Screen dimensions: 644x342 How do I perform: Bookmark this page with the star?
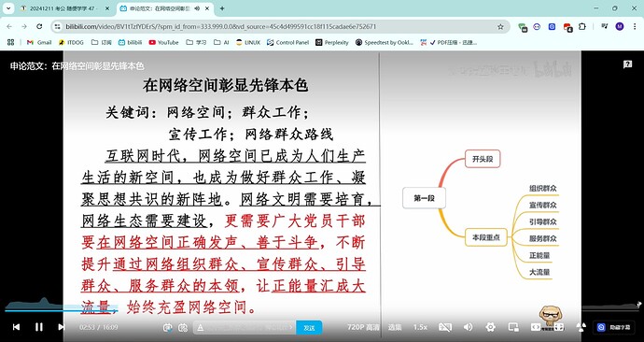(x=500, y=27)
